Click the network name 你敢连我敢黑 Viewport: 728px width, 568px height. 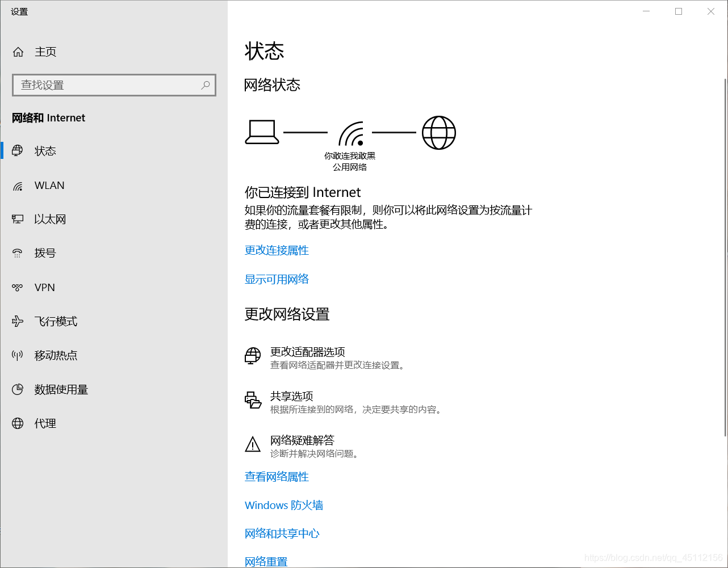(x=350, y=155)
